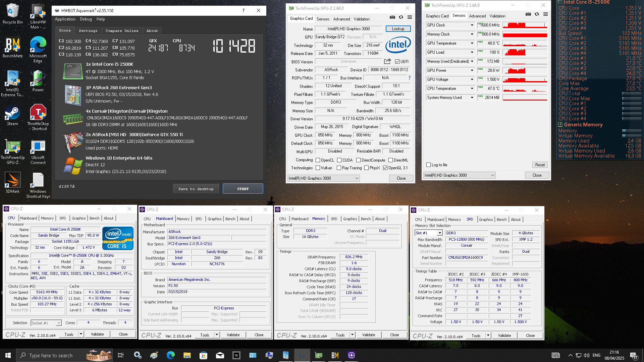The image size is (644, 362).
Task: Launch Steam from desktop
Action: (x=13, y=116)
